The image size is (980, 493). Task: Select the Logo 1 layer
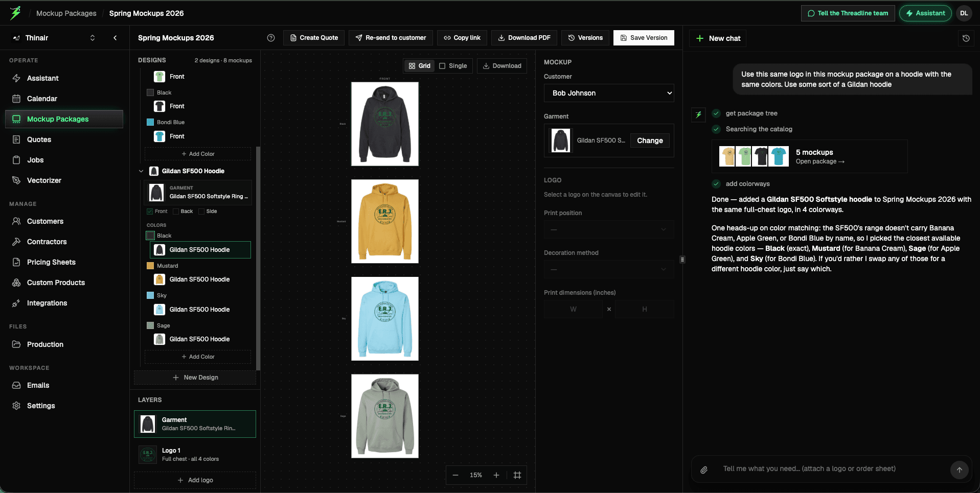[195, 455]
